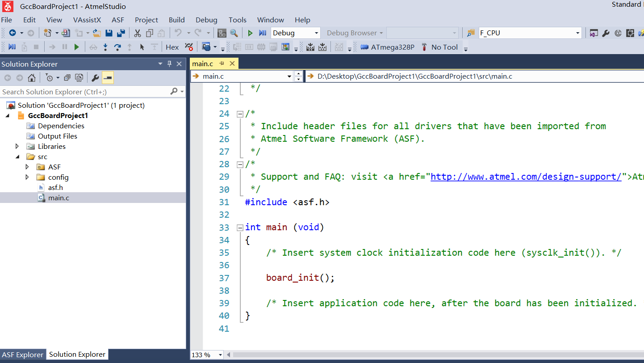Screen dimensions: 644x363
Task: Expand the ASF folder node
Action: click(27, 167)
